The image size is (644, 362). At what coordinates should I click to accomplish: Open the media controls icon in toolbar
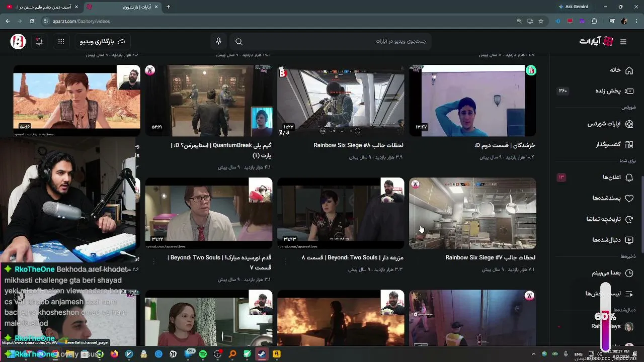click(612, 21)
